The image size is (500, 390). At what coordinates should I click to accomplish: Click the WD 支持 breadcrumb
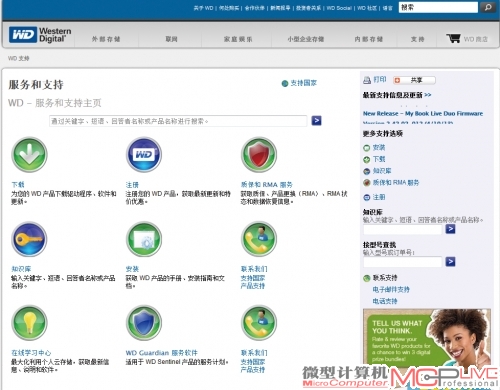pyautogui.click(x=19, y=58)
